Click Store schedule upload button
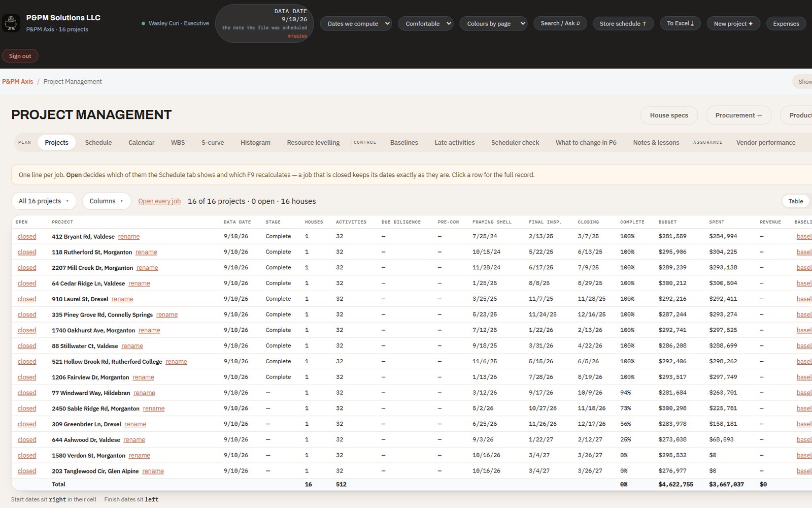 click(x=623, y=23)
